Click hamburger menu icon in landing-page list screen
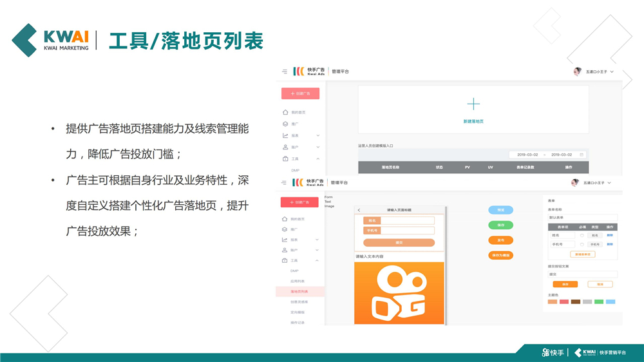Image resolution: width=644 pixels, height=362 pixels. coord(284,71)
